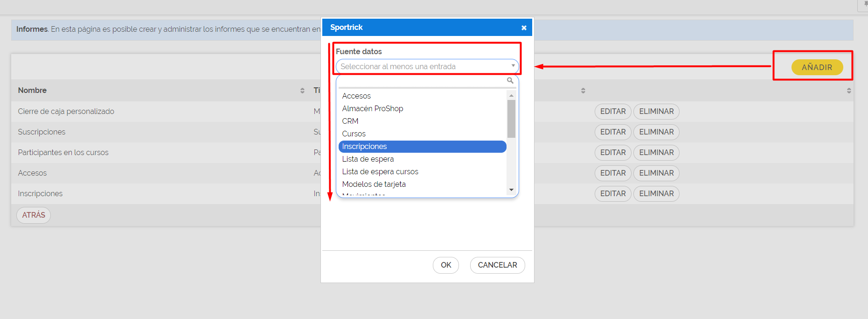868x319 pixels.
Task: Click the pin icon at top right
Action: click(865, 4)
